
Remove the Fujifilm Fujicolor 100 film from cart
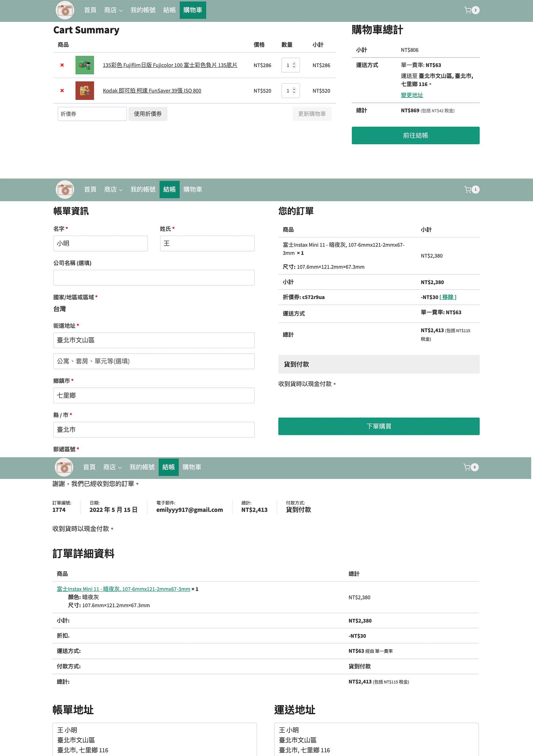62,65
